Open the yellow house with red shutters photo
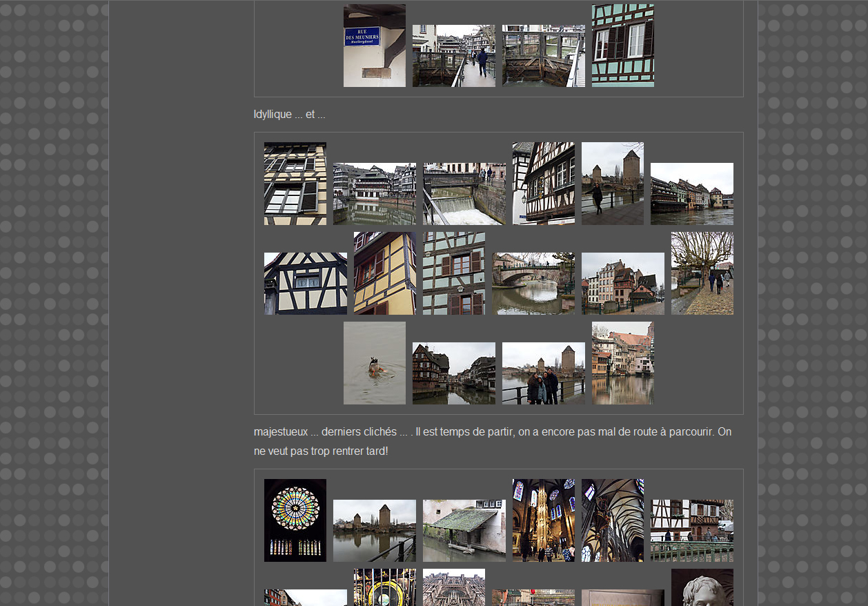This screenshot has height=606, width=868. (384, 273)
